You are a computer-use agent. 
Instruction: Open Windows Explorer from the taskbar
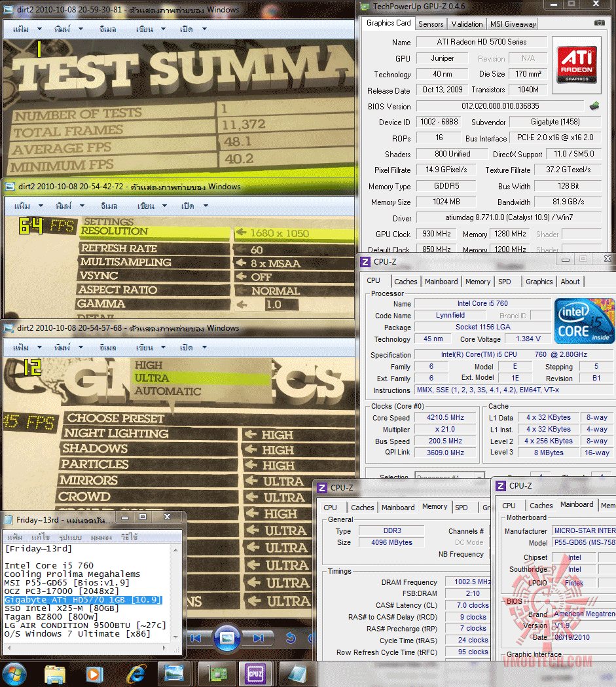(x=55, y=675)
